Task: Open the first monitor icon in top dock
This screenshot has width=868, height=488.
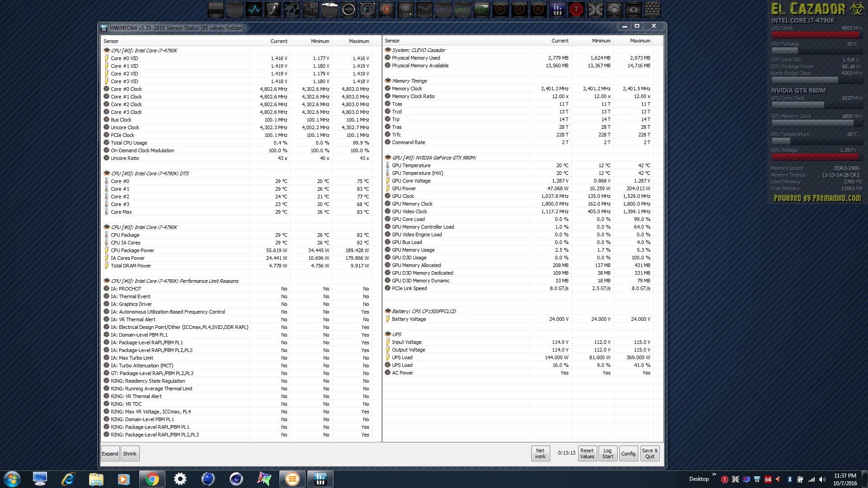Action: point(216,9)
